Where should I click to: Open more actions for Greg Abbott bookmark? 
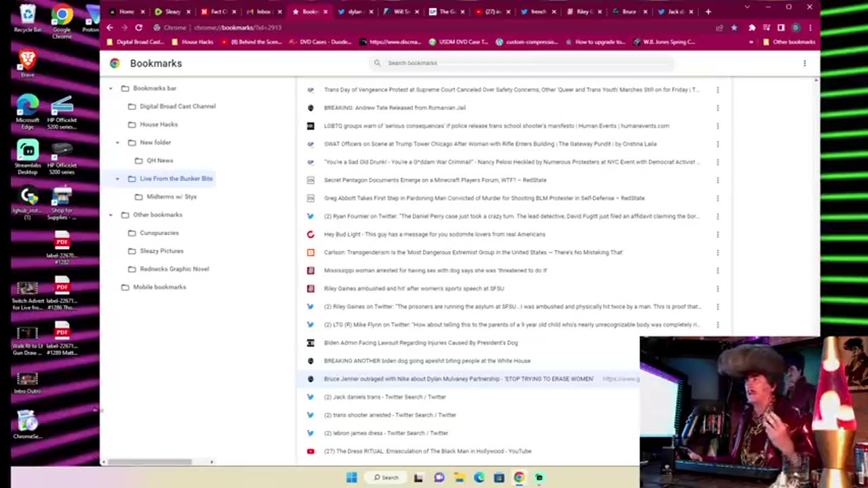click(x=717, y=198)
